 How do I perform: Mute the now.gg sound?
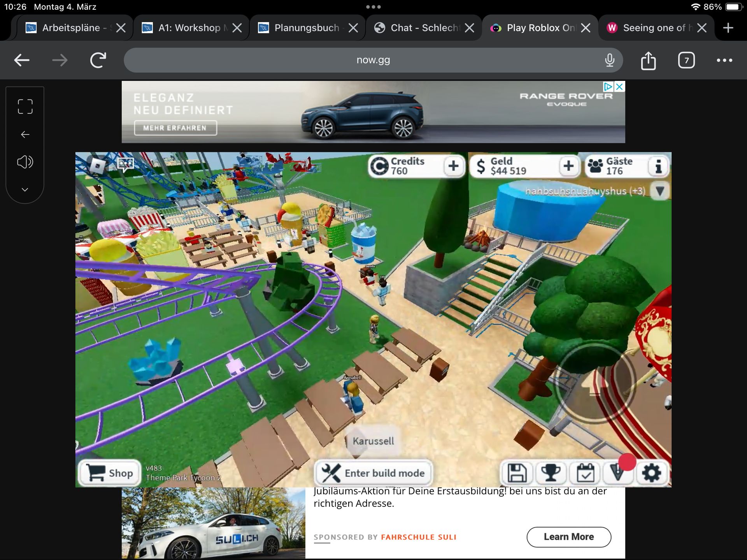pos(25,162)
